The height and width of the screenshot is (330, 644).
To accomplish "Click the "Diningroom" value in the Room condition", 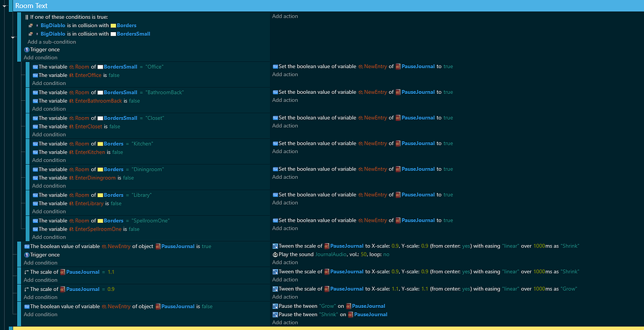I will point(145,169).
